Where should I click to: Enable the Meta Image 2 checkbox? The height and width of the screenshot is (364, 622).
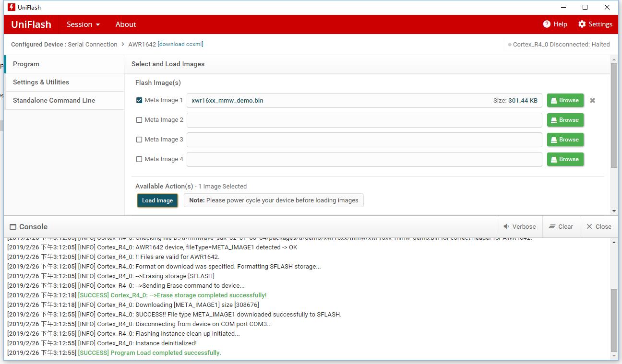[139, 120]
